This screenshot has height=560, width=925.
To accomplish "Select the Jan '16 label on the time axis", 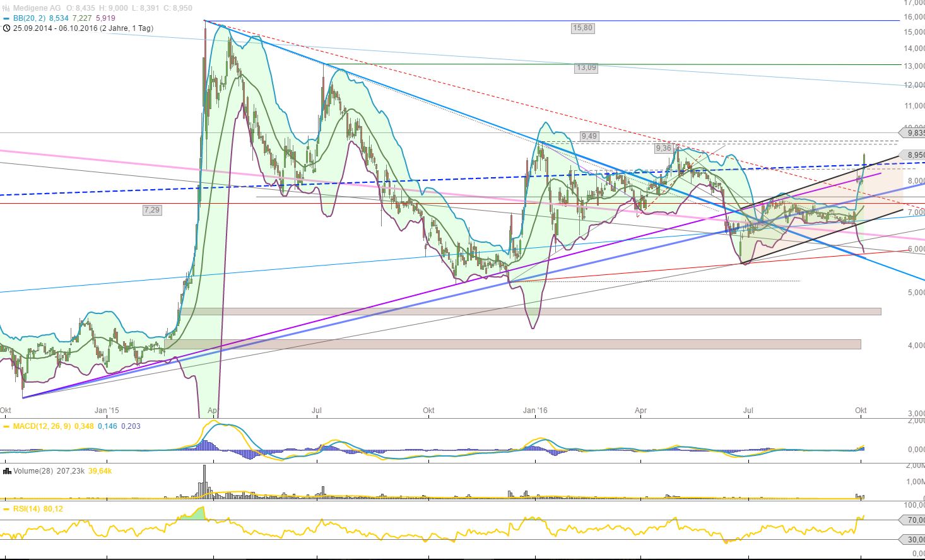I will pos(535,410).
